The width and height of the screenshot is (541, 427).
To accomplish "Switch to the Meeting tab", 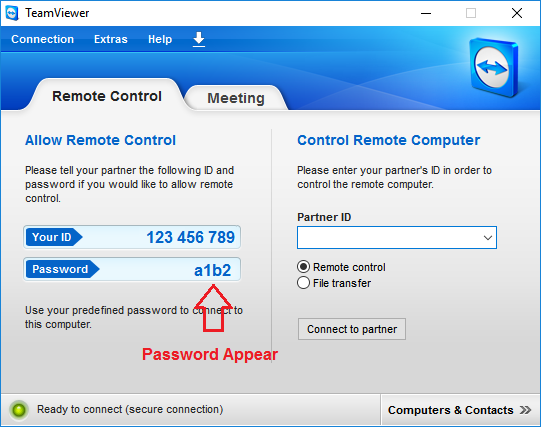I will tap(236, 98).
